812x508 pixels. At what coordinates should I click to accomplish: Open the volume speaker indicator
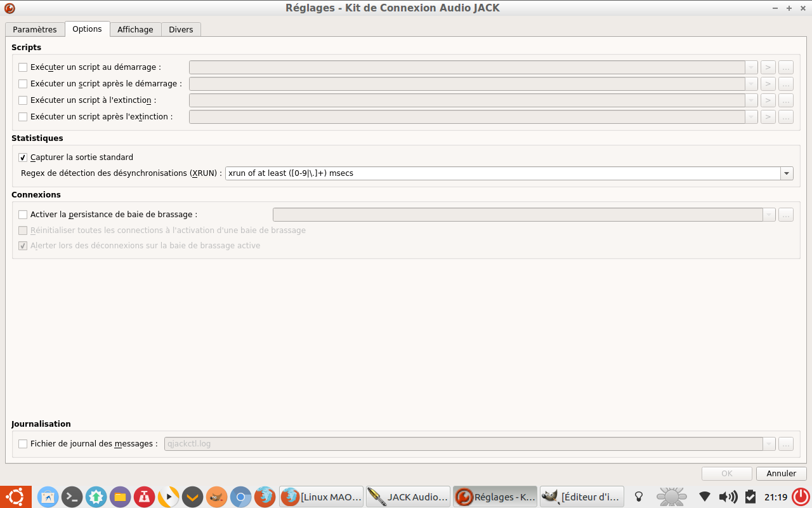coord(728,497)
